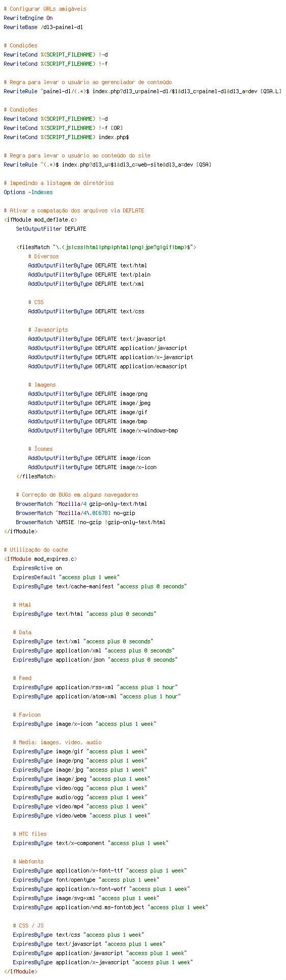The height and width of the screenshot is (980, 286).
Task: Click the Options -Indexes directive
Action: (x=28, y=192)
